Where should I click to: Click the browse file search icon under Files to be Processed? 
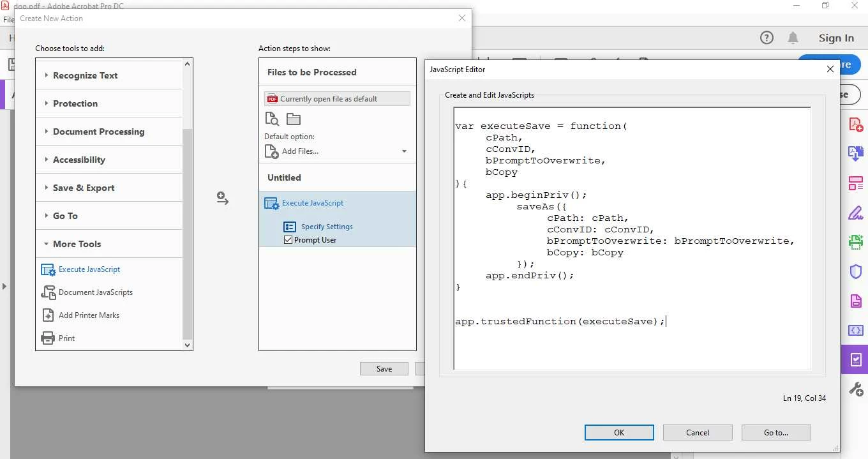(x=272, y=119)
